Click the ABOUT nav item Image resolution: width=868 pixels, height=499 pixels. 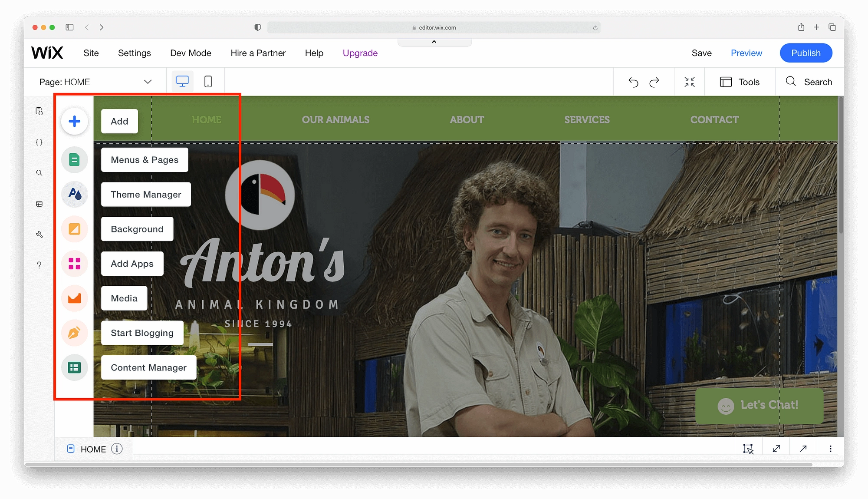pyautogui.click(x=467, y=119)
